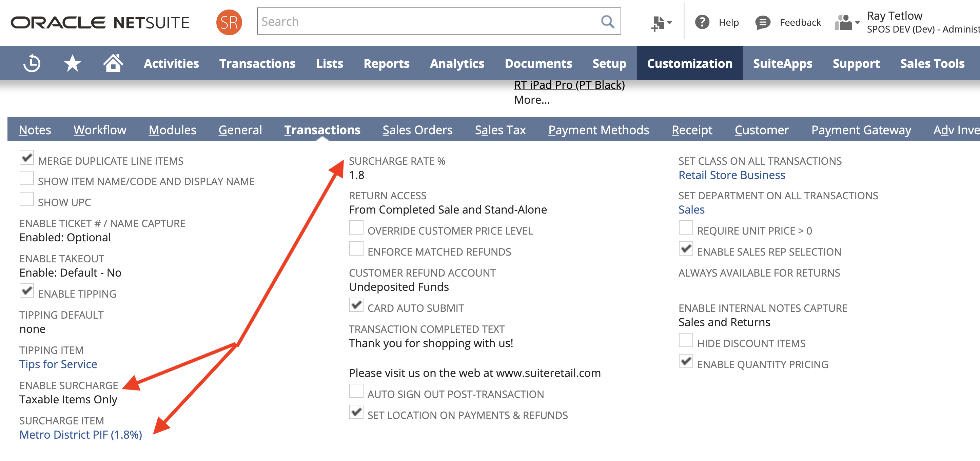Enable the Show UPC checkbox
The width and height of the screenshot is (980, 461).
(27, 199)
